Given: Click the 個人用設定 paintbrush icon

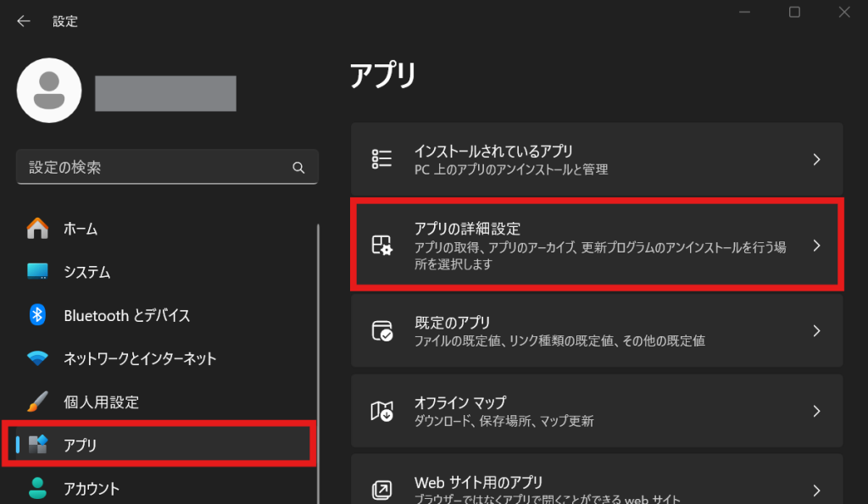Looking at the screenshot, I should click(x=37, y=402).
